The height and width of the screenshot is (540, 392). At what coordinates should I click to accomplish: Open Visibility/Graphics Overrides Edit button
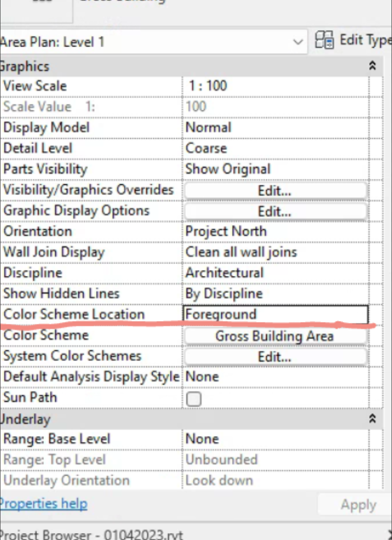[x=276, y=190]
